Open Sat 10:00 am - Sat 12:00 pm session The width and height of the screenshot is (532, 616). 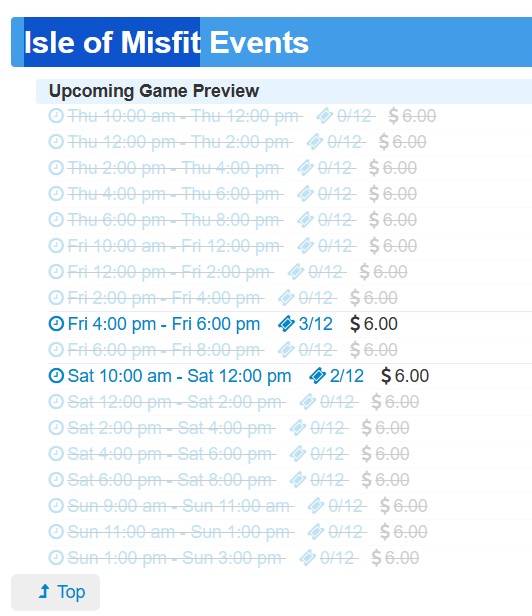click(180, 376)
